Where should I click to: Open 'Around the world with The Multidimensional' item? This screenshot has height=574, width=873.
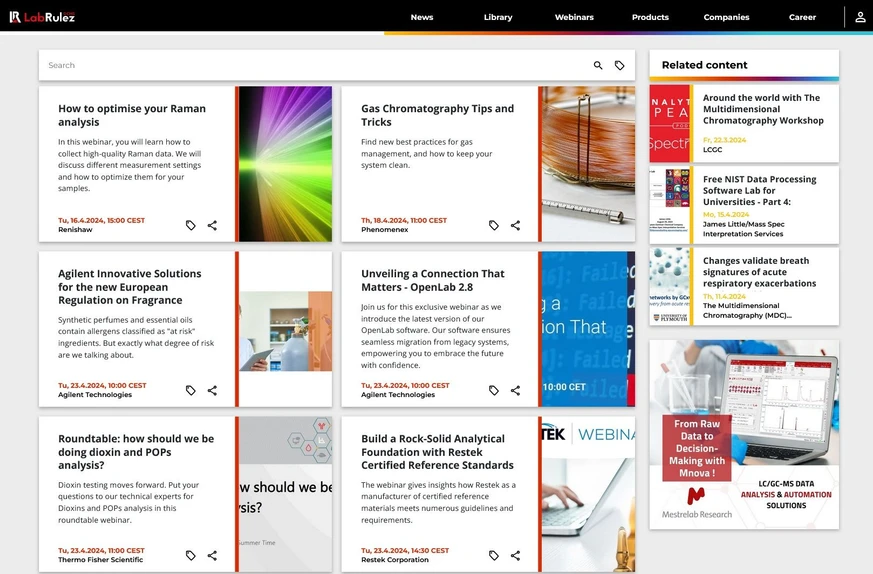click(x=763, y=109)
